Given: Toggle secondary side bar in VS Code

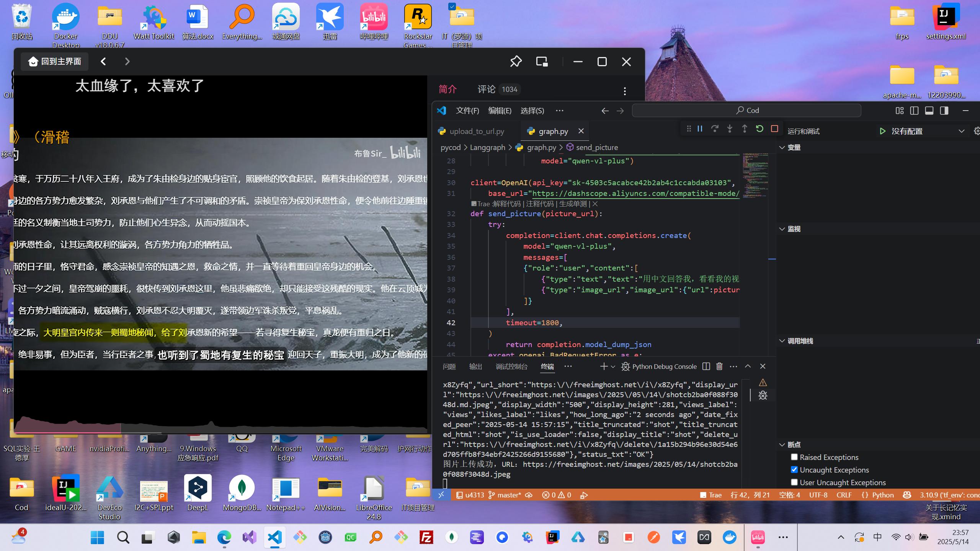Looking at the screenshot, I should tap(944, 111).
